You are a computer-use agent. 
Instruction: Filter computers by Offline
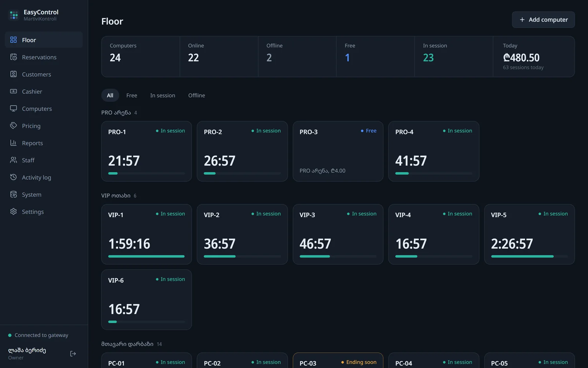click(197, 95)
